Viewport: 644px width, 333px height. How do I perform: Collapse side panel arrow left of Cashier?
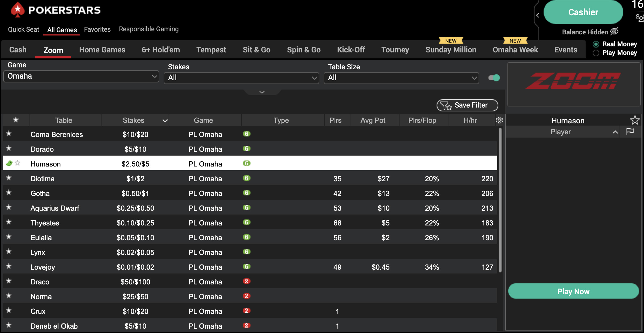point(538,15)
